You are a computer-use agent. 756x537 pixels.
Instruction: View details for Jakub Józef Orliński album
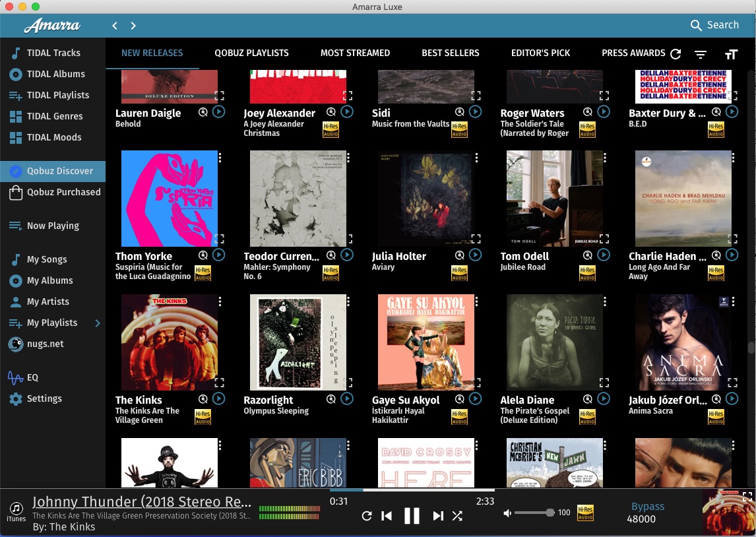coord(716,398)
